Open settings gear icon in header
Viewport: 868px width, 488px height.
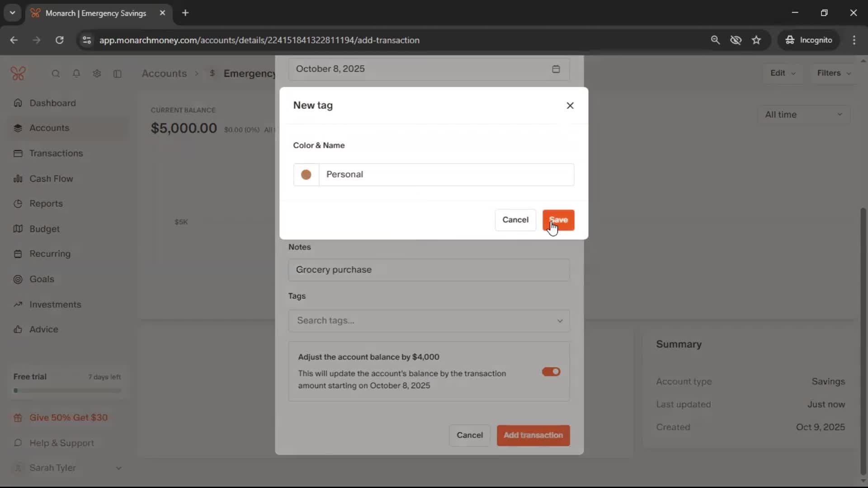coord(97,74)
